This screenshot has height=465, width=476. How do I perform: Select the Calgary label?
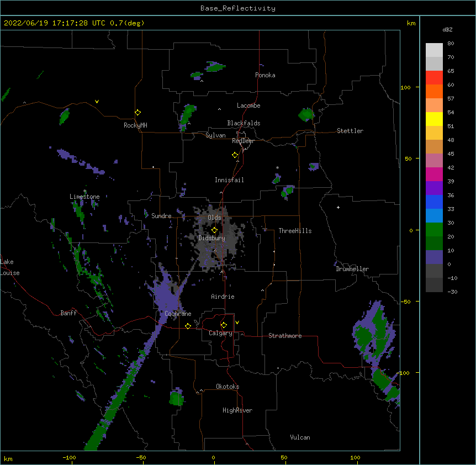tap(220, 333)
